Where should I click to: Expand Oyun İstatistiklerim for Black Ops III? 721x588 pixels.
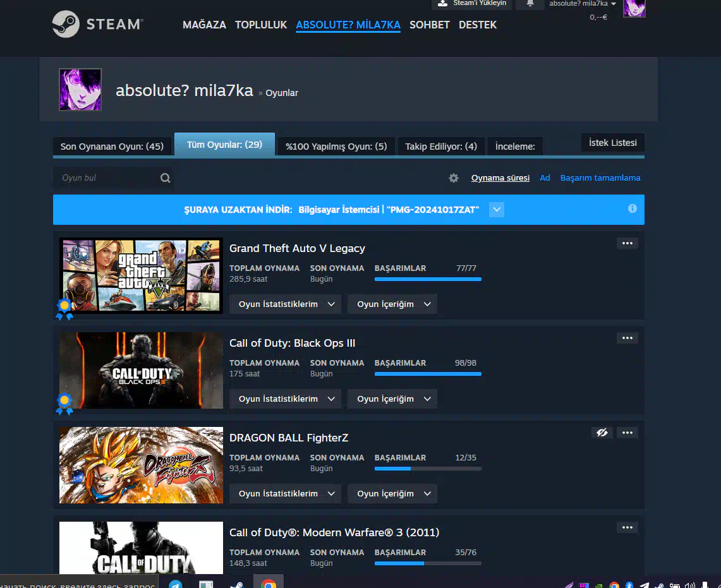[285, 399]
